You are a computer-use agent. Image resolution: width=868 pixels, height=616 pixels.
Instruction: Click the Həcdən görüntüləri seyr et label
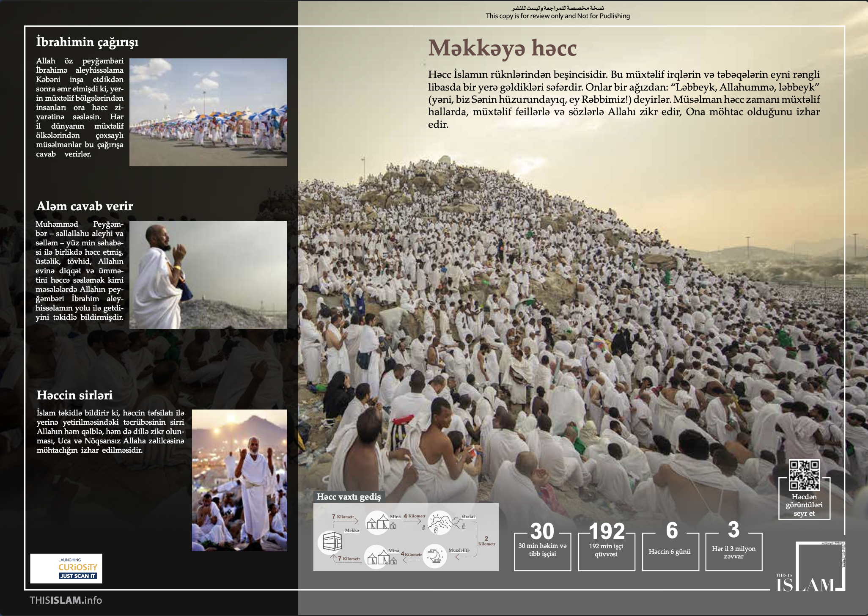coord(804,505)
